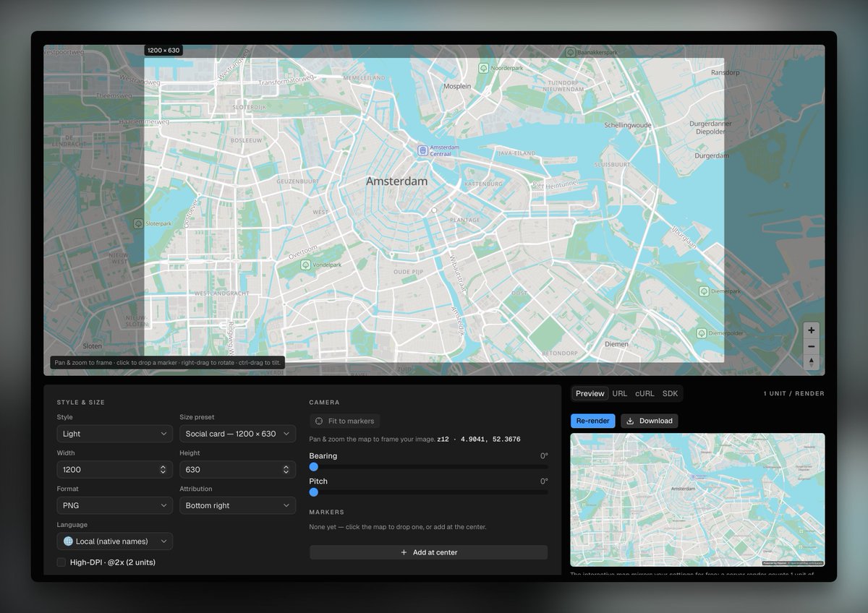Enable High-DPI @2x checkbox
This screenshot has width=868, height=613.
coord(61,562)
